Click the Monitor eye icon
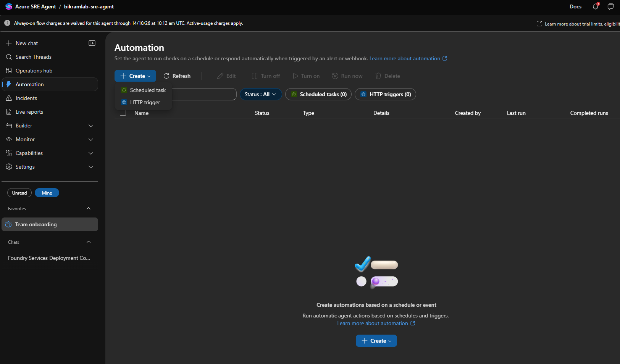Screen dimensions: 620x364 coord(9,139)
